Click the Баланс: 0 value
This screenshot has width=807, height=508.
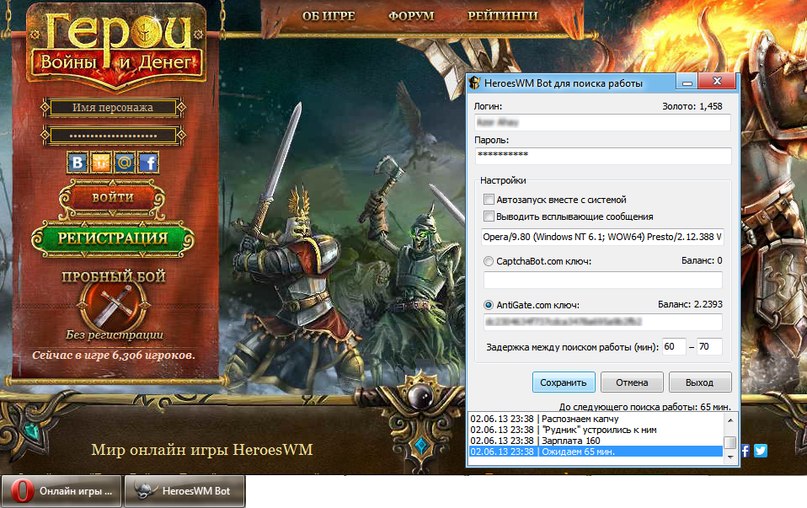702,260
